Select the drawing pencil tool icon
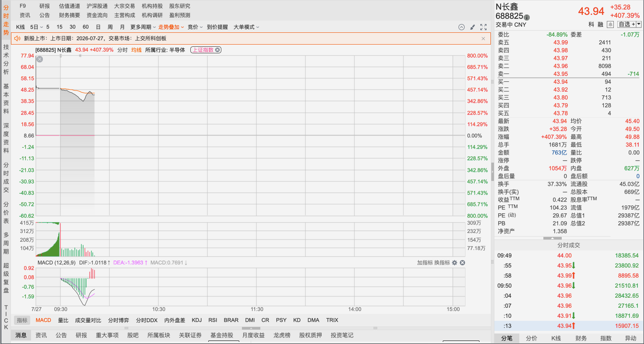This screenshot has width=644, height=344. (x=472, y=27)
